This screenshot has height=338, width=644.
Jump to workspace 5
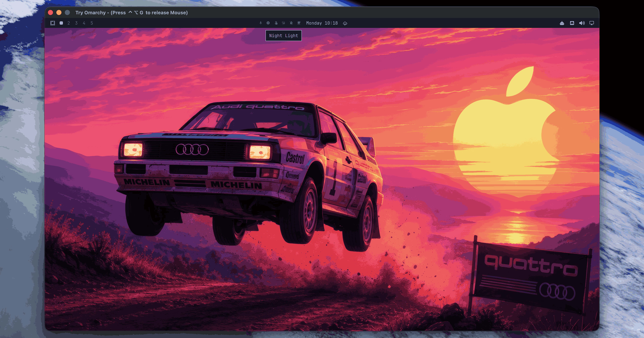coord(92,23)
